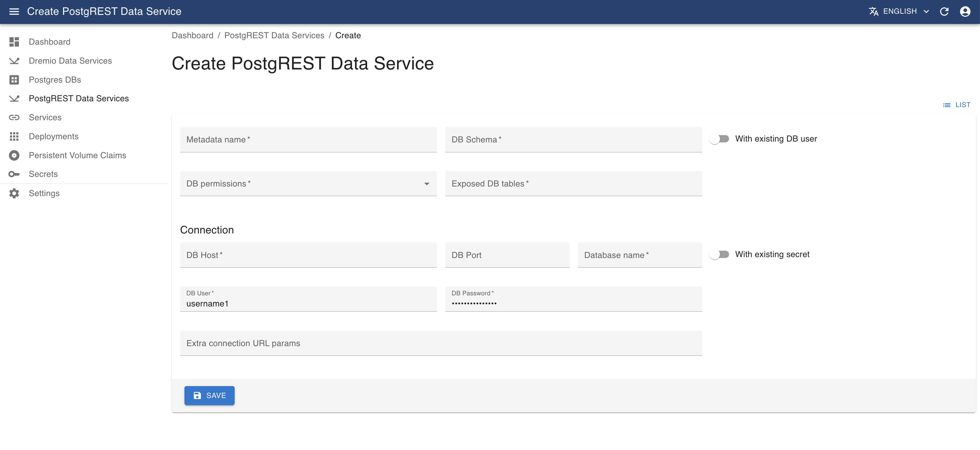Click the Create PostgREST Data Service page heading

303,64
